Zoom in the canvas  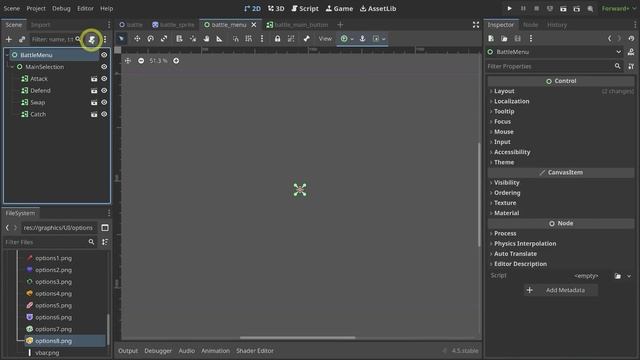point(176,61)
